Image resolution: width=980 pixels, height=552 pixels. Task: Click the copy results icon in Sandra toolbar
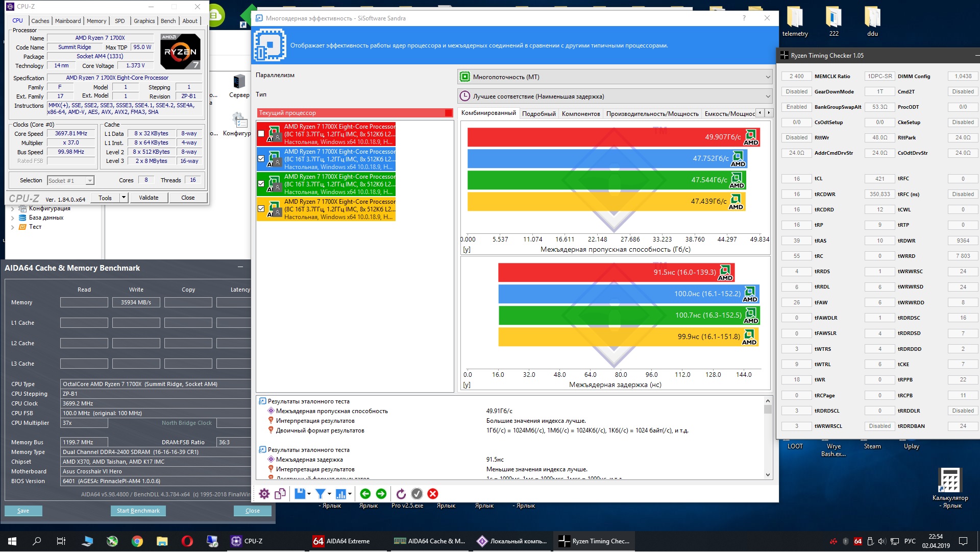point(280,494)
